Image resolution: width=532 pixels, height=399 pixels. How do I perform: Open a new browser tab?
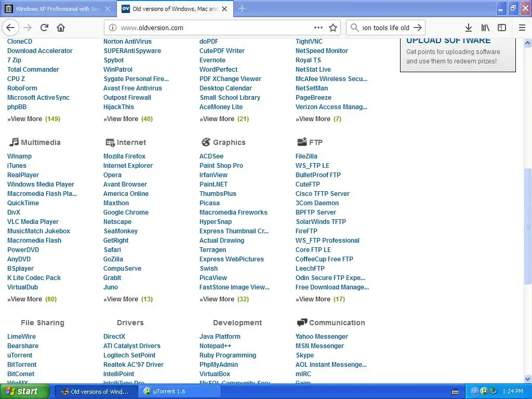tap(242, 8)
